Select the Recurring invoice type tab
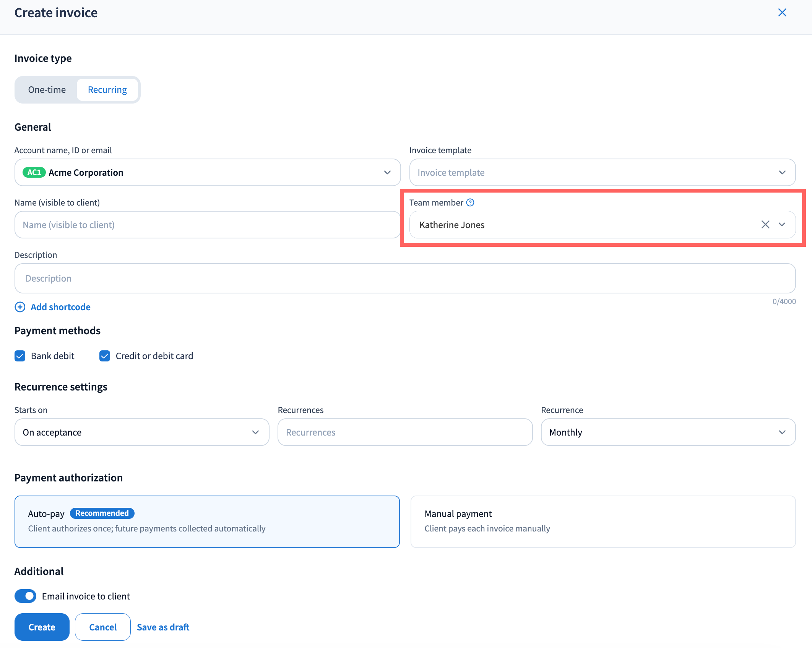Image resolution: width=812 pixels, height=648 pixels. (107, 90)
